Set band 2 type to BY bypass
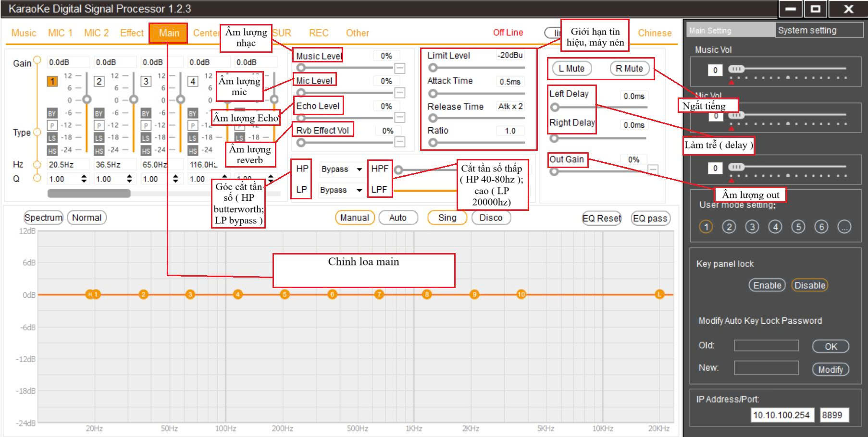 click(x=99, y=113)
